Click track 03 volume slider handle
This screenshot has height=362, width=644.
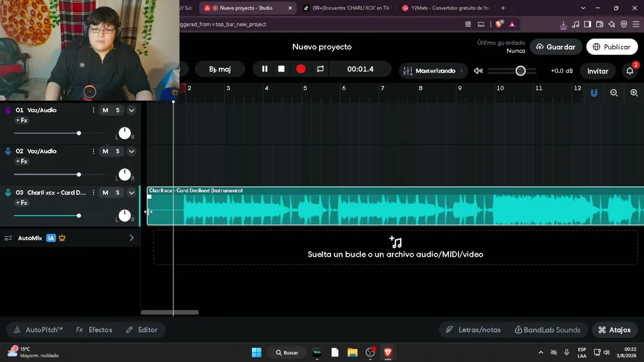point(78,216)
